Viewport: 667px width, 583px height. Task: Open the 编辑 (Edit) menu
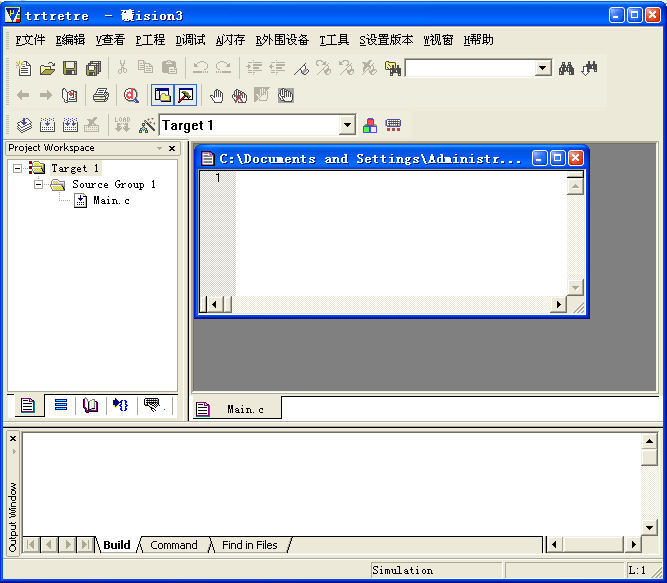pos(70,40)
